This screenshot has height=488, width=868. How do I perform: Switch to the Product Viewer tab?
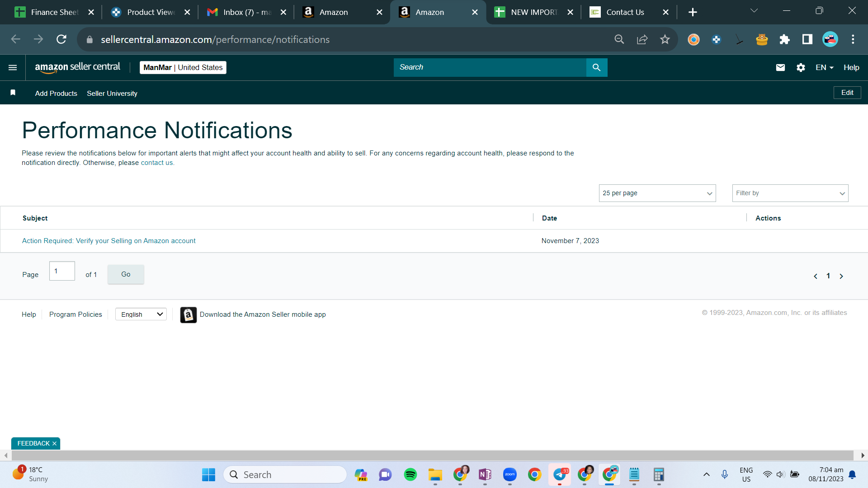click(151, 12)
